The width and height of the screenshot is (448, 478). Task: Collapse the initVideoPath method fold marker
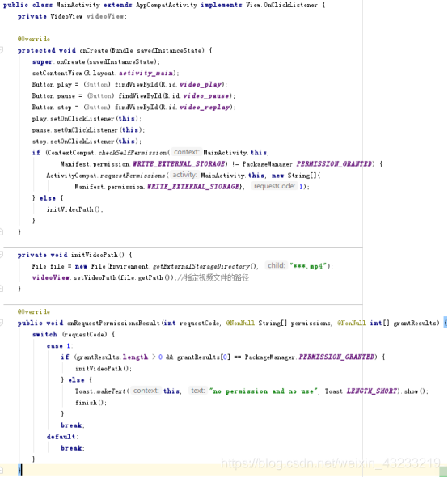[x=2, y=255]
